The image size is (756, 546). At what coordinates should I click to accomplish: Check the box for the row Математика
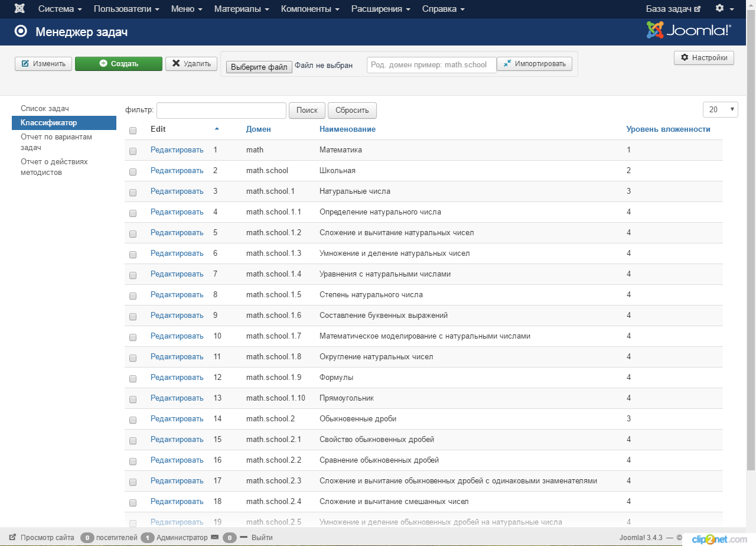pos(133,151)
